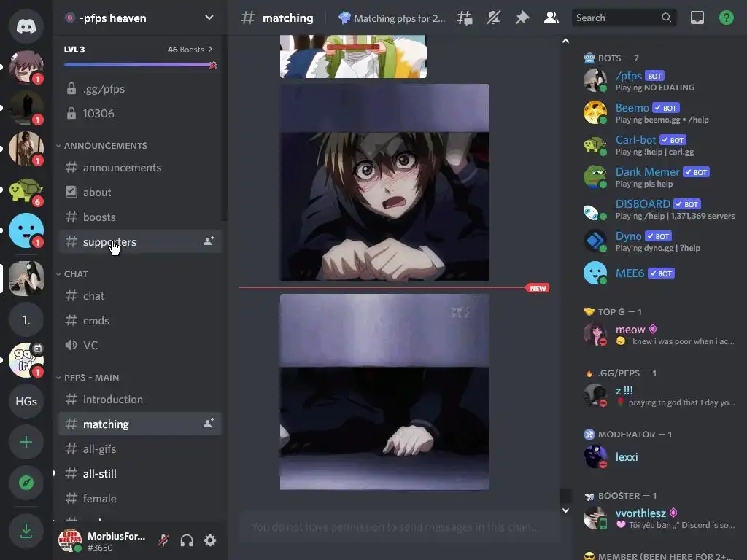Open Beemo bot profile
747x560 pixels.
pyautogui.click(x=660, y=113)
